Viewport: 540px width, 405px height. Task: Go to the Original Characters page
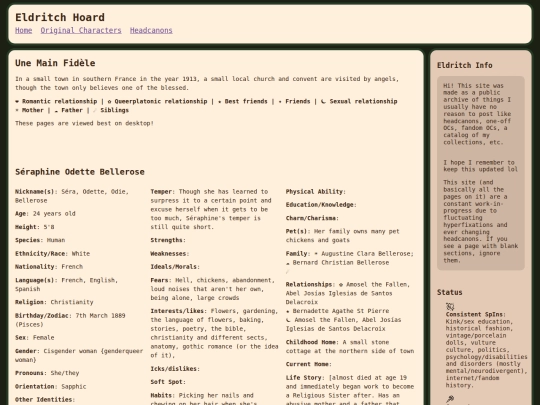point(81,30)
